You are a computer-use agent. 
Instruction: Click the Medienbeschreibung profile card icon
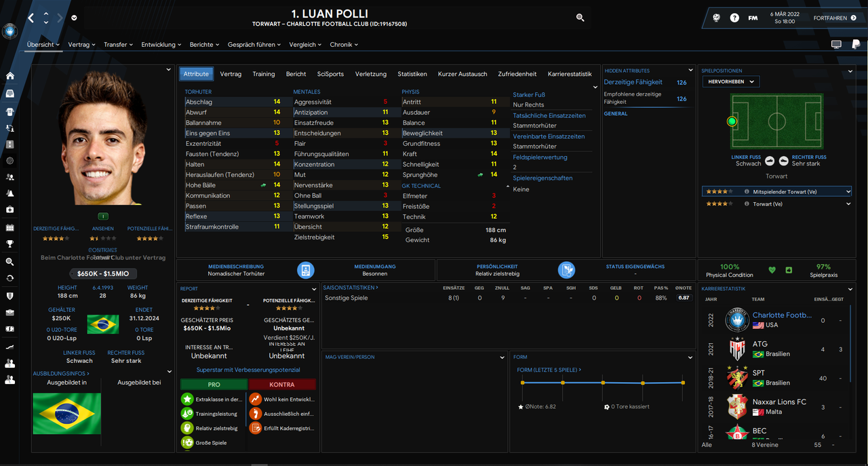306,270
